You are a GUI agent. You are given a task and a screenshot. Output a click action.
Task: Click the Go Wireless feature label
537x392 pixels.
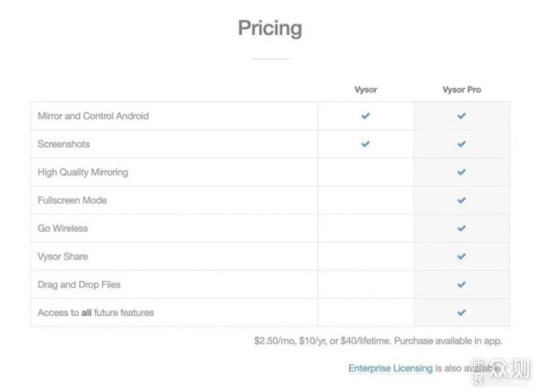(63, 228)
